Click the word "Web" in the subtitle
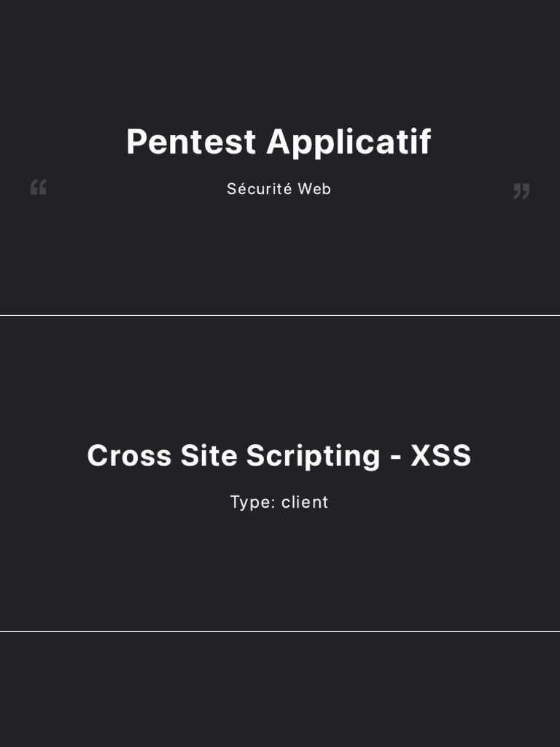The width and height of the screenshot is (560, 747). pos(314,189)
